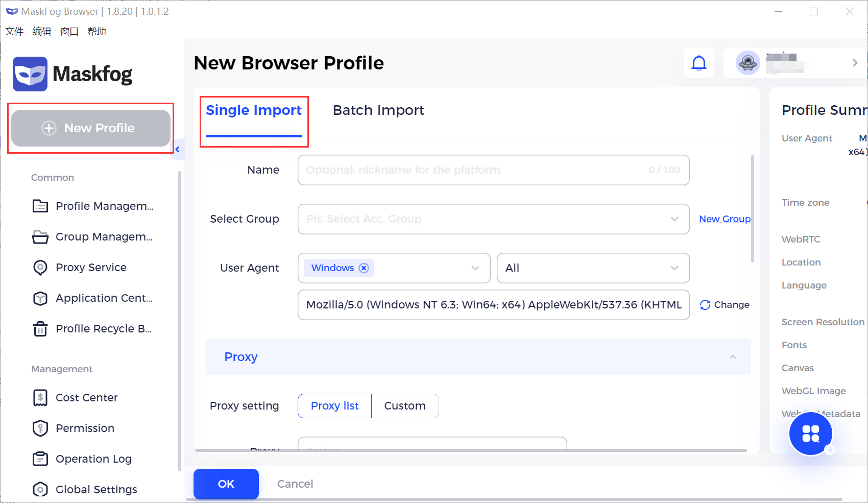Open Cost Center receipt icon
The image size is (868, 503).
point(40,398)
